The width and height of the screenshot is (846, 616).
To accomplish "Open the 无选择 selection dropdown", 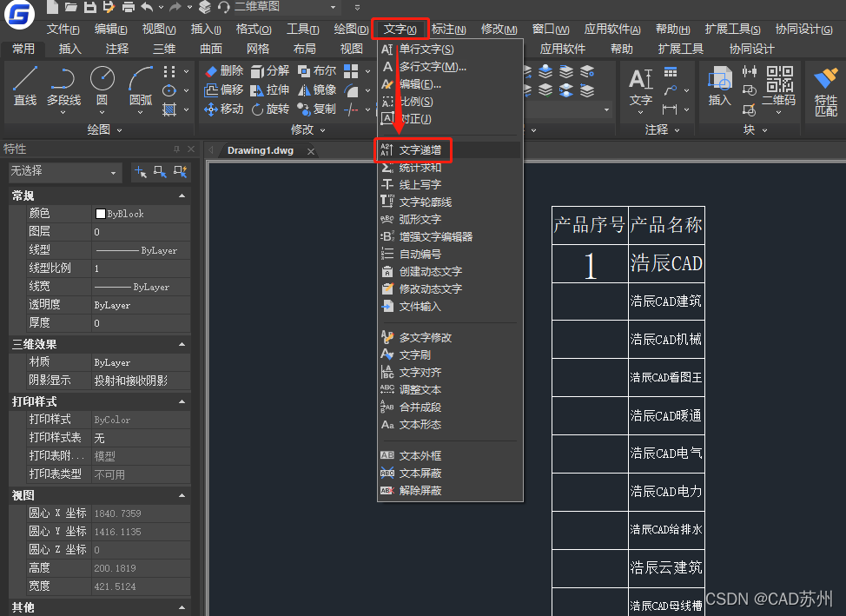I will click(x=63, y=172).
